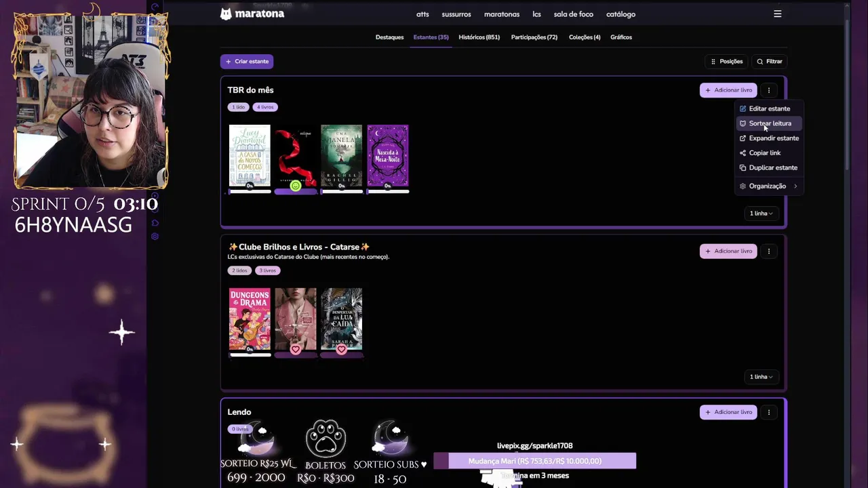Expand Clube Brilhos '1 linha' dropdown
This screenshot has height=488, width=868.
coord(761,377)
